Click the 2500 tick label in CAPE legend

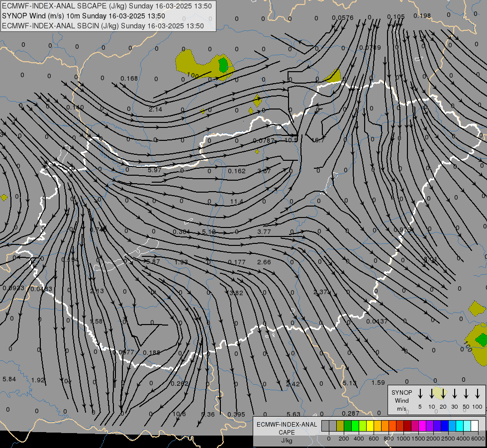(x=448, y=439)
